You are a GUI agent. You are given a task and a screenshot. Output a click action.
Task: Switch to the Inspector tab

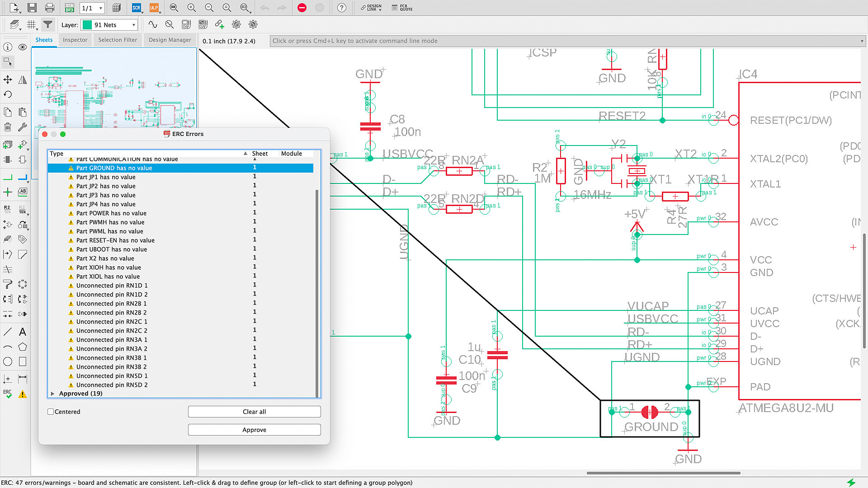(x=75, y=40)
